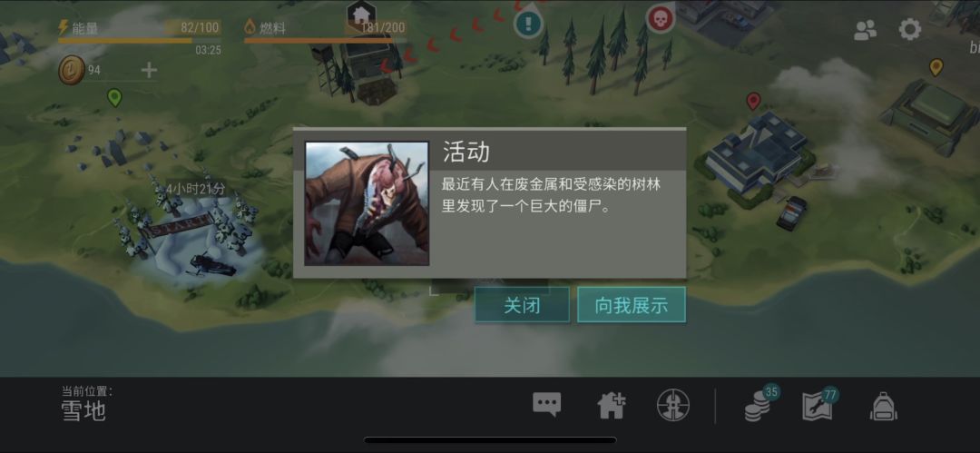Open the friends players icon
Viewport: 980px width, 453px height.
pyautogui.click(x=865, y=30)
